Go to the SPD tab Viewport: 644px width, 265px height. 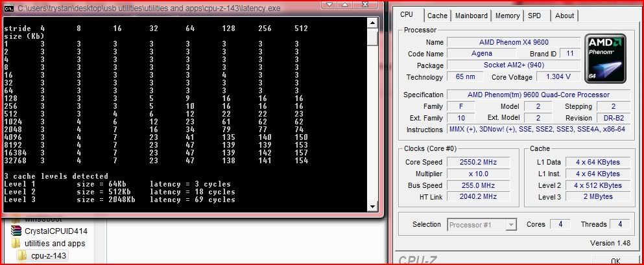pyautogui.click(x=534, y=16)
